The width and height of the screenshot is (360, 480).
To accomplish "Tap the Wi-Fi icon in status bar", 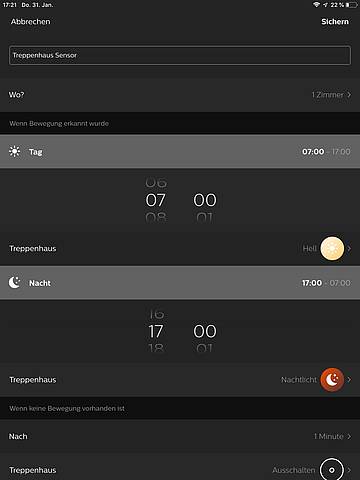I will tap(316, 5).
